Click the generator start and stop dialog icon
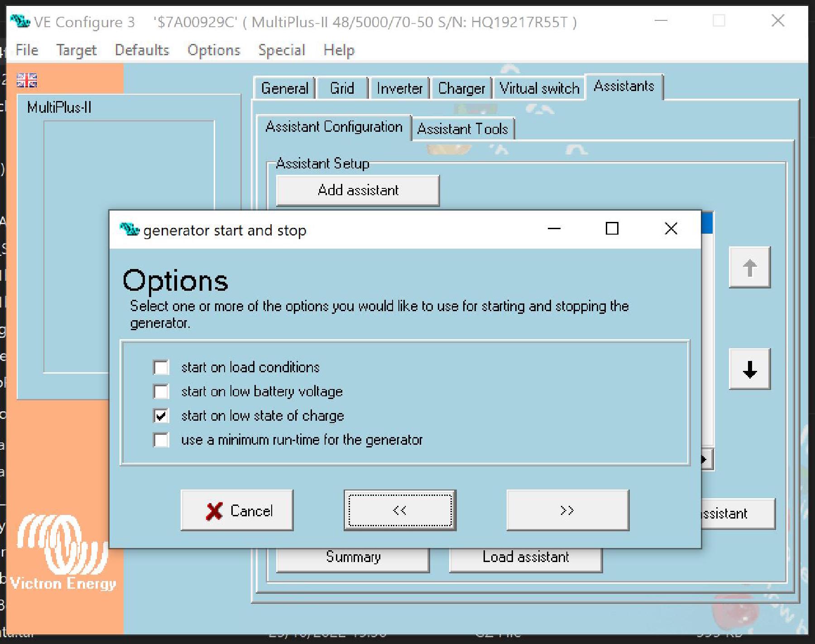Screen dimensions: 815x644 coord(129,230)
